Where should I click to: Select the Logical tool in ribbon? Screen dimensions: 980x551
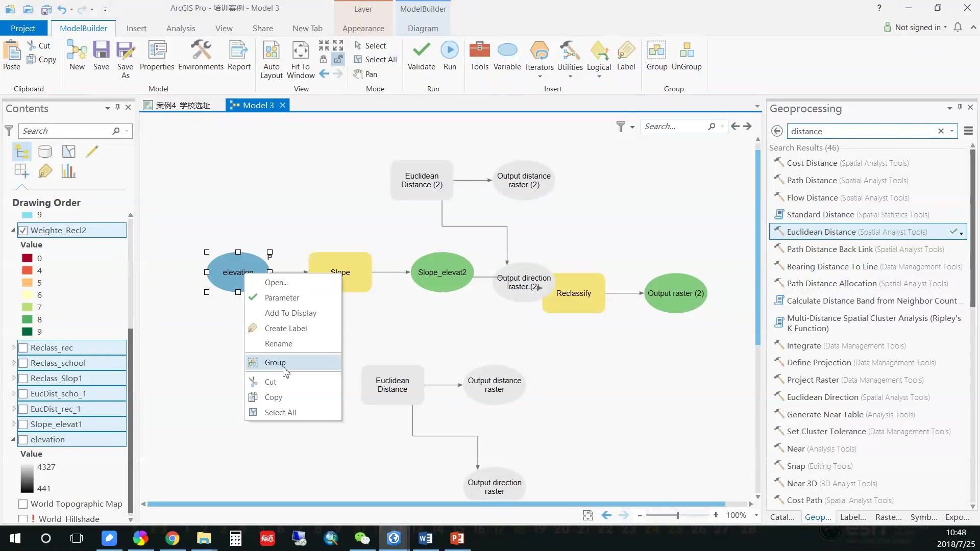click(x=599, y=57)
